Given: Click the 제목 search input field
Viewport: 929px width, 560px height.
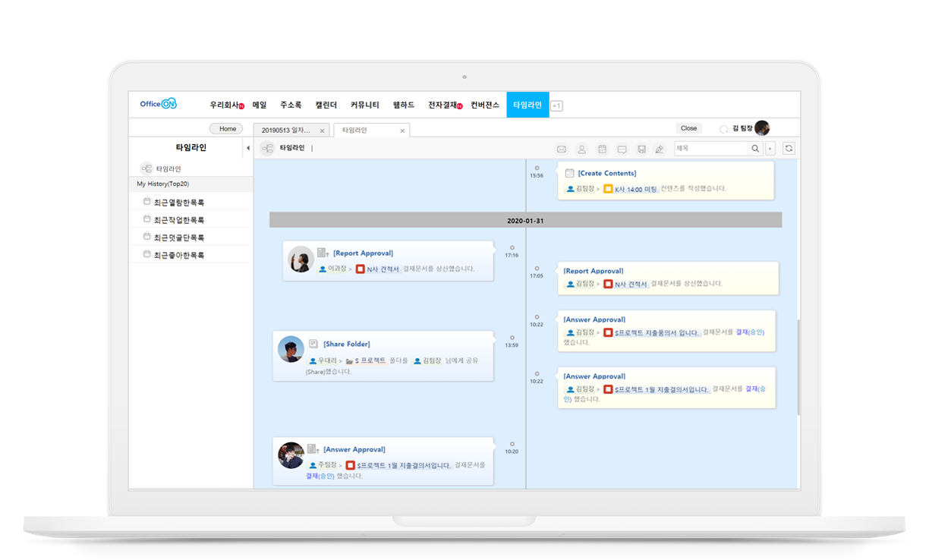Looking at the screenshot, I should 710,149.
